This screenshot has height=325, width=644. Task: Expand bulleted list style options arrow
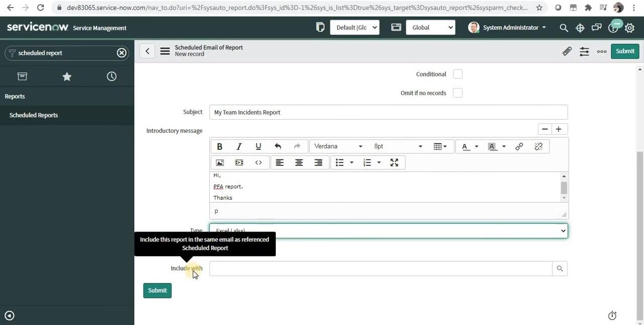point(352,162)
